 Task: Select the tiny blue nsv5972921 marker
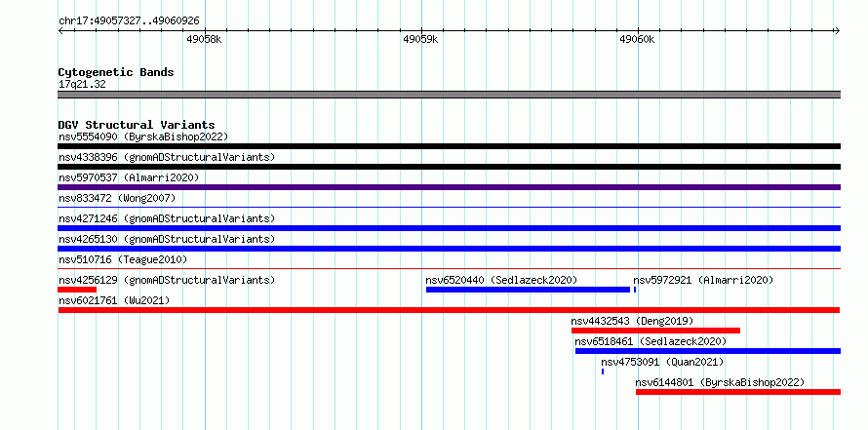(x=635, y=290)
